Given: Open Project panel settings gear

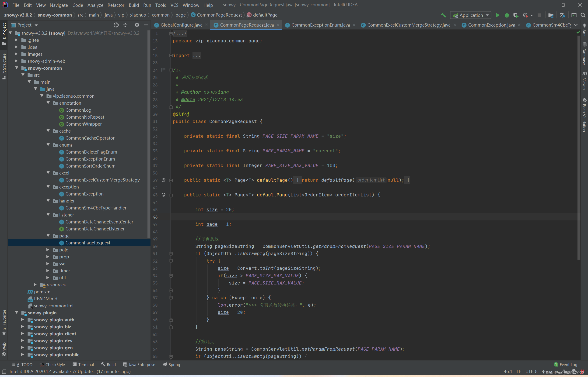Looking at the screenshot, I should coord(137,25).
